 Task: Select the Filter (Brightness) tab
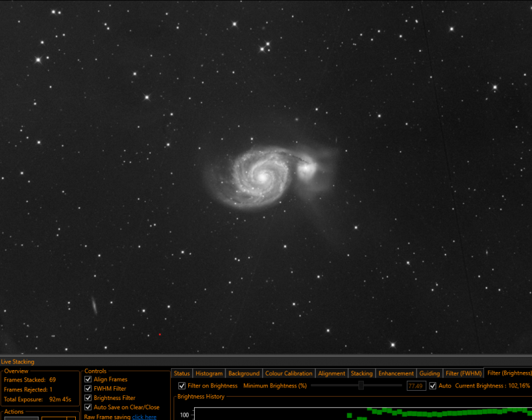509,373
